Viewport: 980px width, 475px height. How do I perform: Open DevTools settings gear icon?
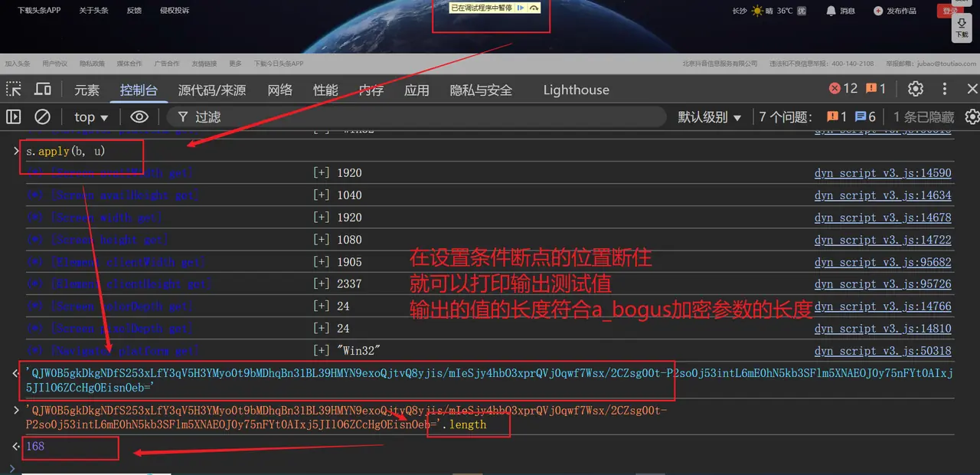(x=915, y=89)
